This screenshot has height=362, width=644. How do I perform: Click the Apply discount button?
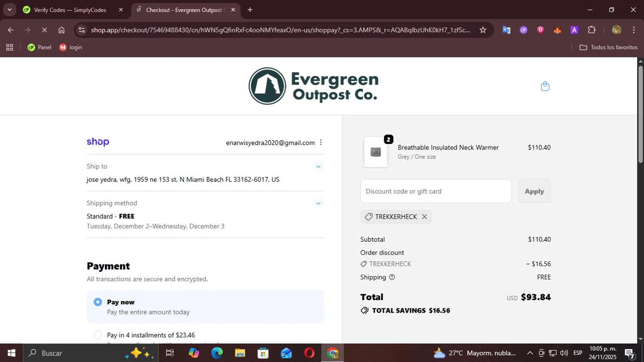(x=534, y=192)
